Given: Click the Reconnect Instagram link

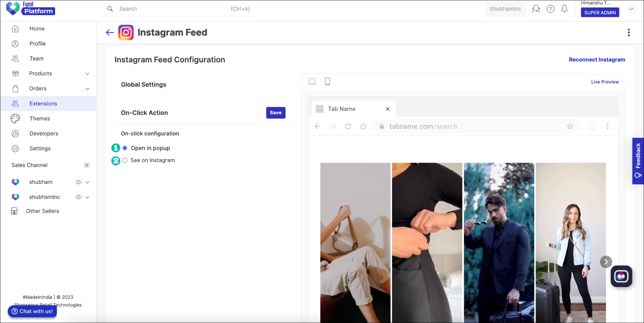Looking at the screenshot, I should 596,59.
